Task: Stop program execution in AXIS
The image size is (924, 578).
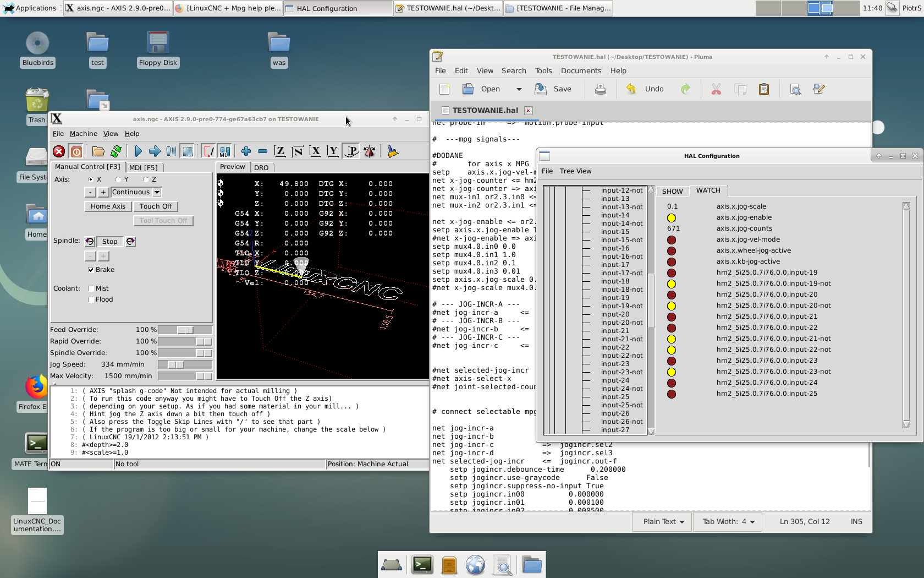Action: pos(188,151)
